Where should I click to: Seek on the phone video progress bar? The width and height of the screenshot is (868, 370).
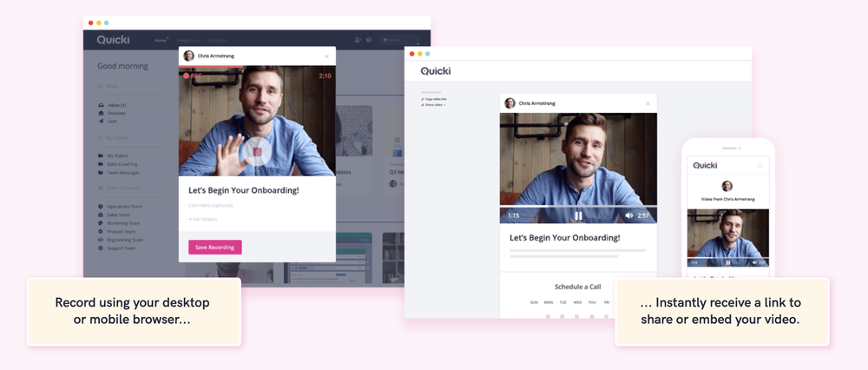click(728, 258)
